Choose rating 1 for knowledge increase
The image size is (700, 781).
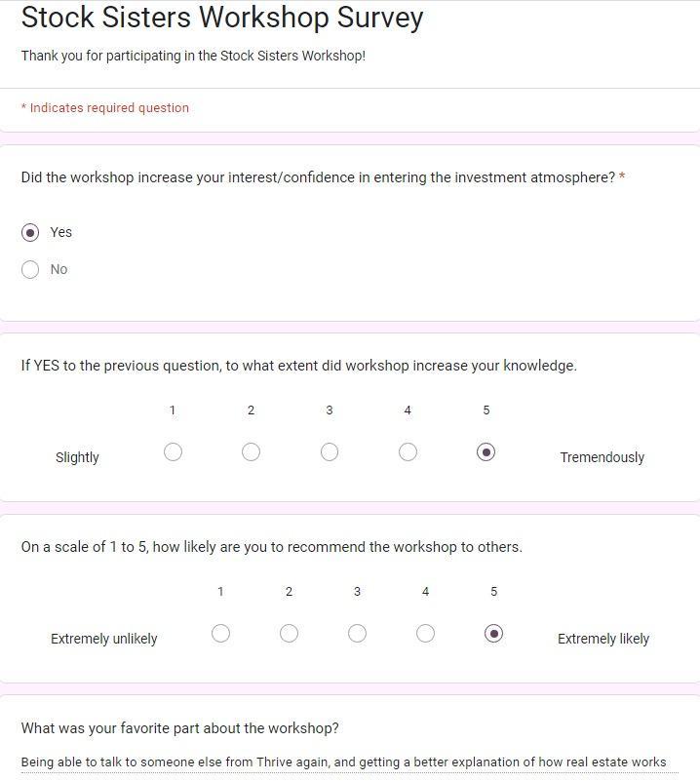click(173, 452)
